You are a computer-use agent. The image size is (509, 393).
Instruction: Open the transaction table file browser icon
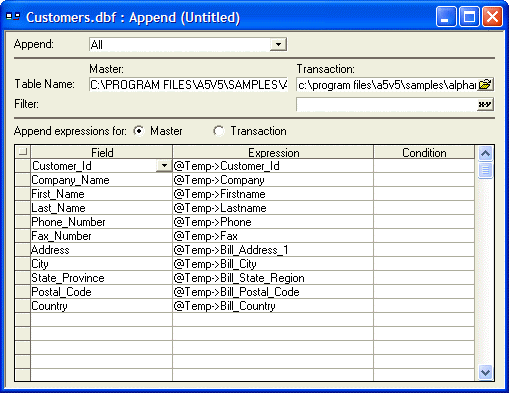pos(485,85)
